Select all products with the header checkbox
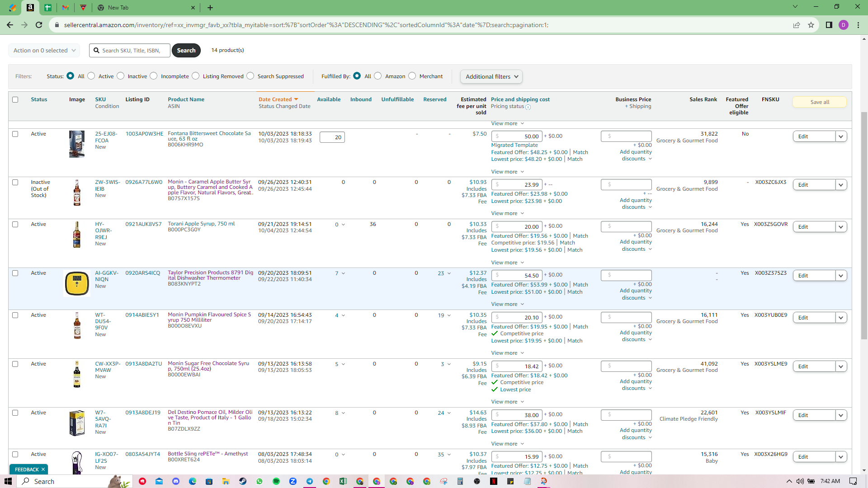868x488 pixels. coord(15,99)
